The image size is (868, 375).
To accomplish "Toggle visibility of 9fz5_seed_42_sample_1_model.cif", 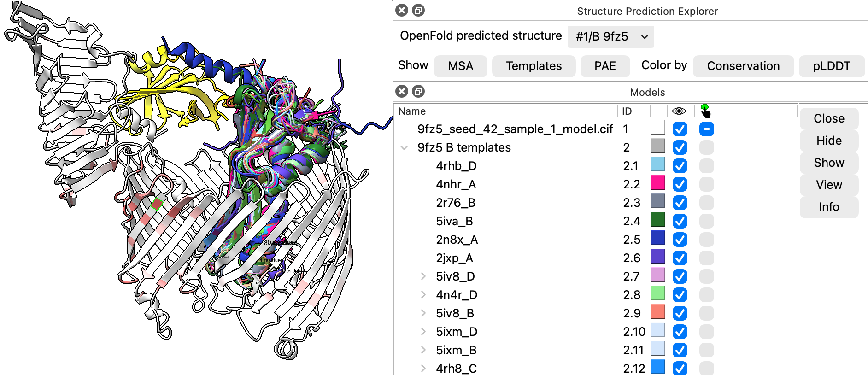I will 680,129.
